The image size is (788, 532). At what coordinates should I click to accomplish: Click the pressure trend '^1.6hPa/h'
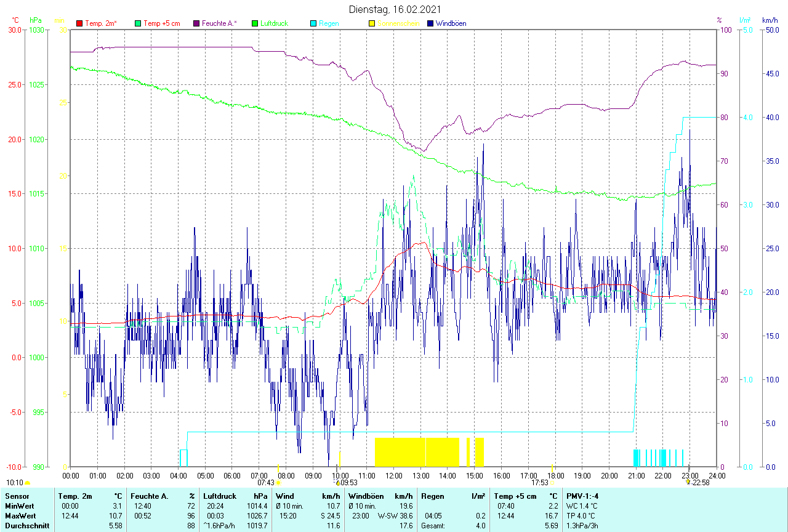coord(219,526)
